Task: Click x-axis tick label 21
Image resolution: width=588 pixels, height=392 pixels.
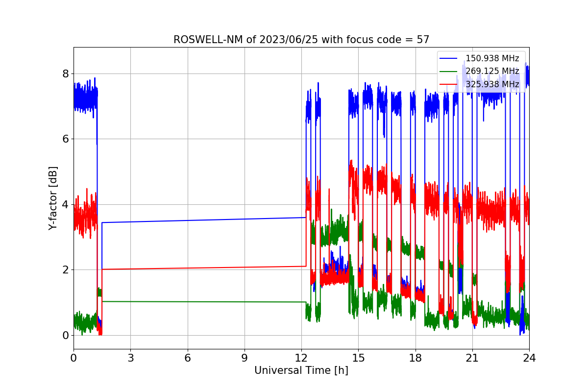Action: click(x=472, y=358)
